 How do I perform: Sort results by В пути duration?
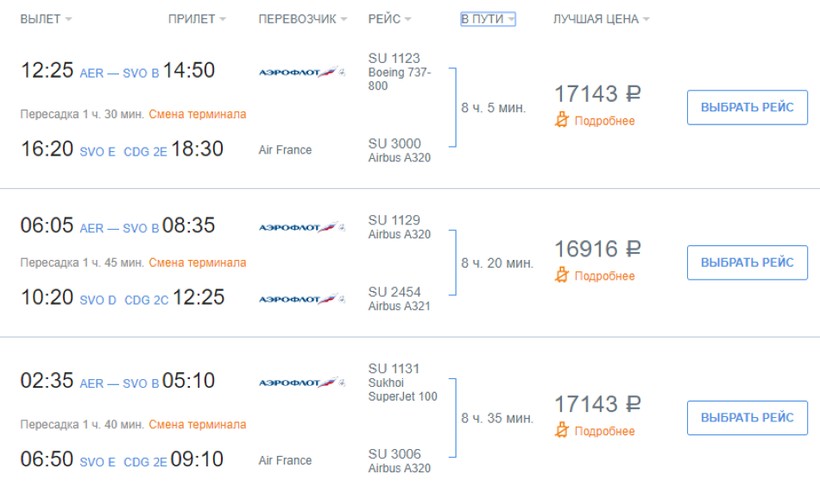[487, 19]
